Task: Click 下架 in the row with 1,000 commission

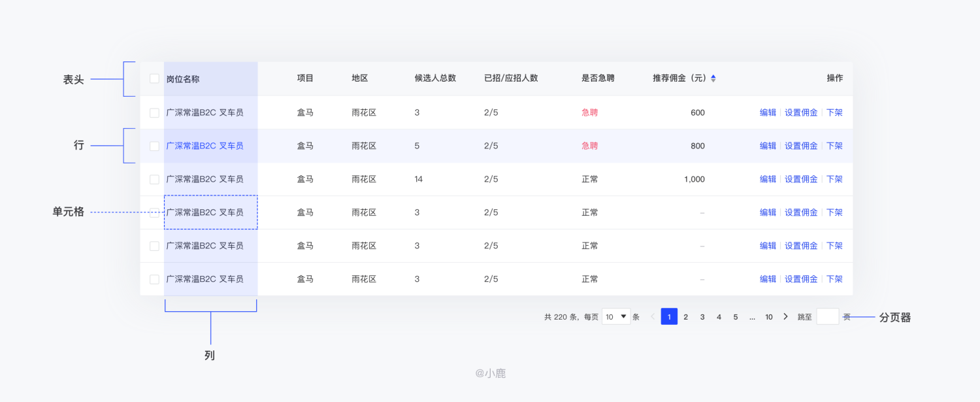Action: click(x=834, y=179)
